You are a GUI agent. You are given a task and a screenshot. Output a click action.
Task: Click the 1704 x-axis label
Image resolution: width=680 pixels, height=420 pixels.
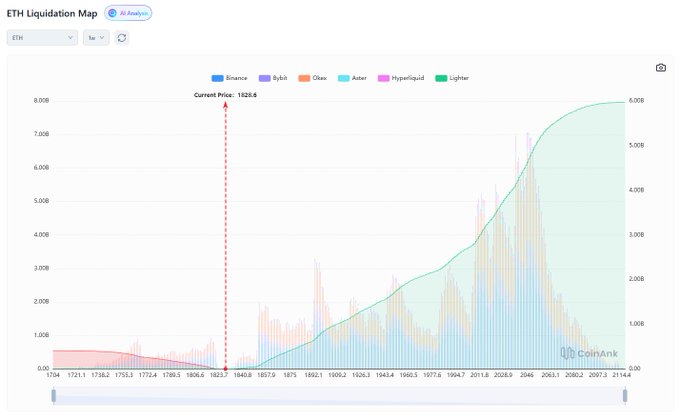[53, 375]
